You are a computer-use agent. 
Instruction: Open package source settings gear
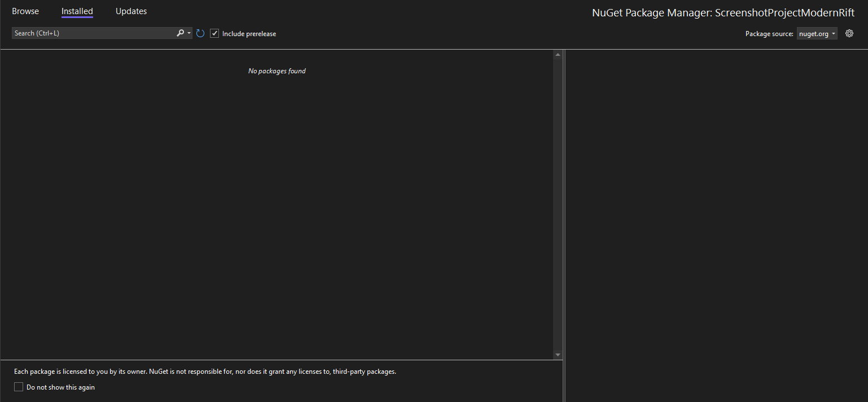tap(849, 34)
